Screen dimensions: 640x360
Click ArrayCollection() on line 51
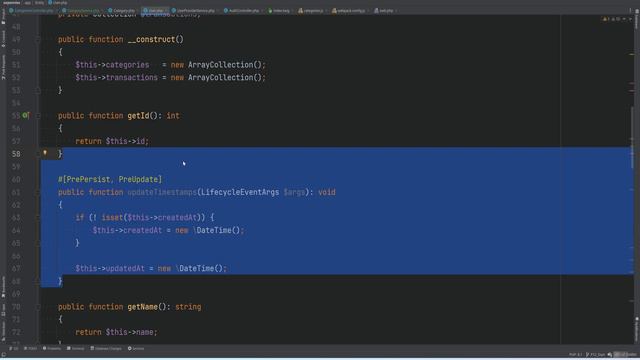pos(226,65)
